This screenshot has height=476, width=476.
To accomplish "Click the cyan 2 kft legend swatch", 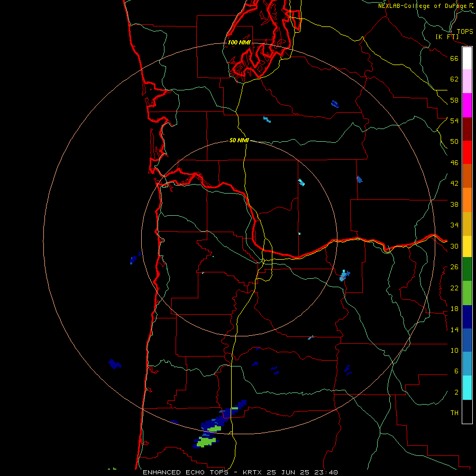I will pyautogui.click(x=467, y=388).
